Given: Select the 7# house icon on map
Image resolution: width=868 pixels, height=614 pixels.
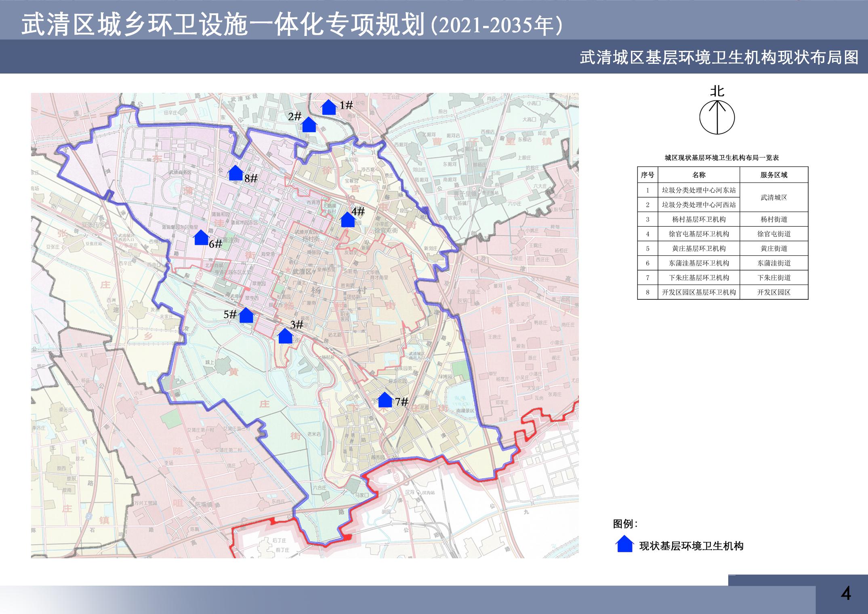Looking at the screenshot, I should (x=385, y=400).
